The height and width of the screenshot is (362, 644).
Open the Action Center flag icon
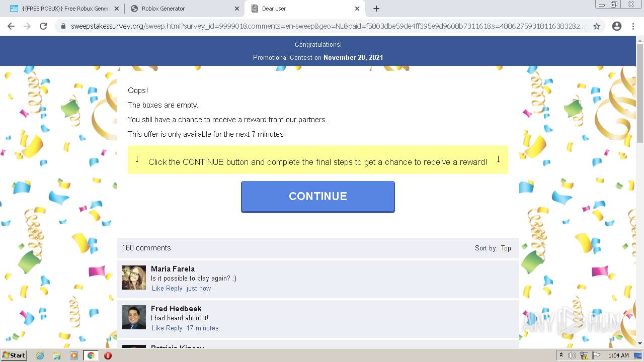click(597, 355)
